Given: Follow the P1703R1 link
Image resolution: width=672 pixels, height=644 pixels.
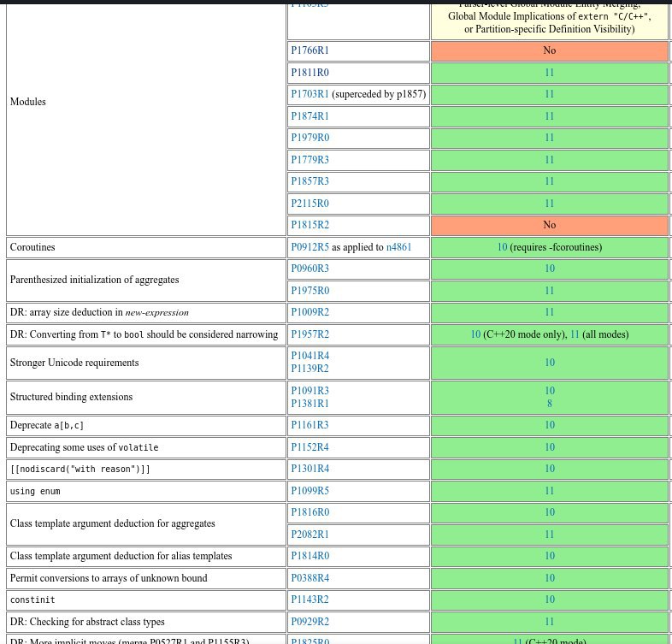Looking at the screenshot, I should tap(309, 94).
